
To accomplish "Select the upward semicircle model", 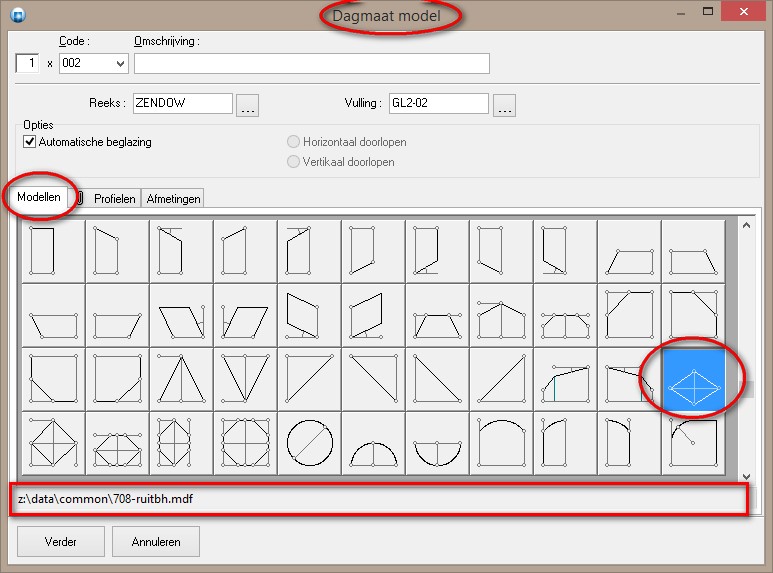I will [374, 443].
